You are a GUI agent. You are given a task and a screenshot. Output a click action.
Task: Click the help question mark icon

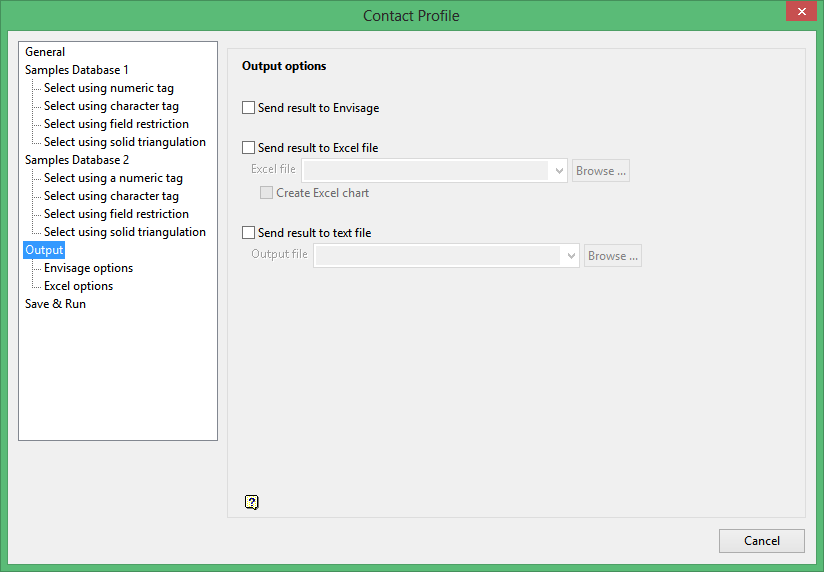point(252,502)
